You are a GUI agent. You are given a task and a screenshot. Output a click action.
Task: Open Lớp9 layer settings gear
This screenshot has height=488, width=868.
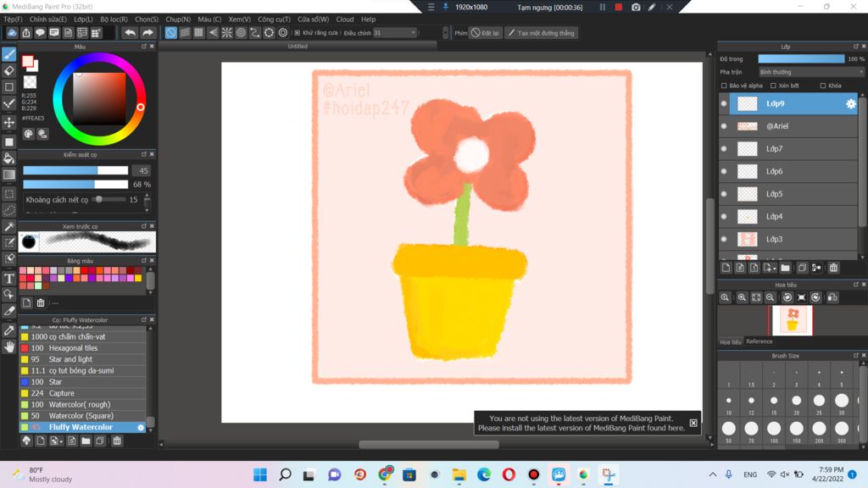[x=851, y=103]
